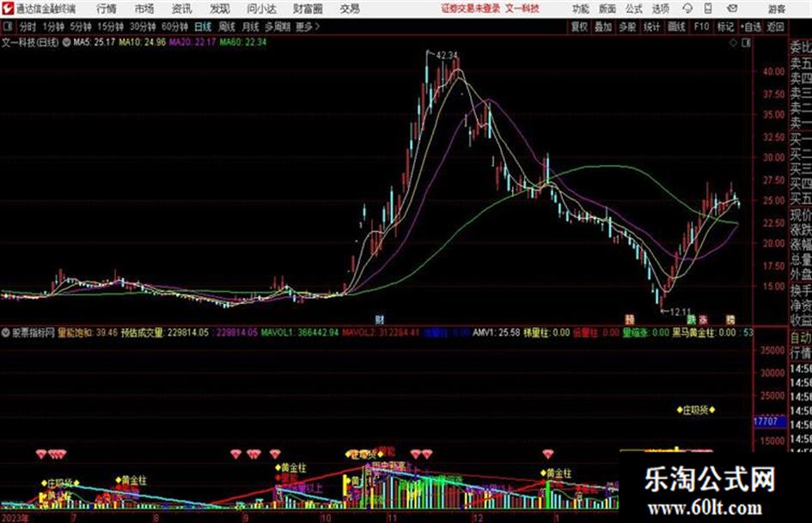812x523 pixels.
Task: Click the diamond icon at chart top right
Action: (733, 43)
